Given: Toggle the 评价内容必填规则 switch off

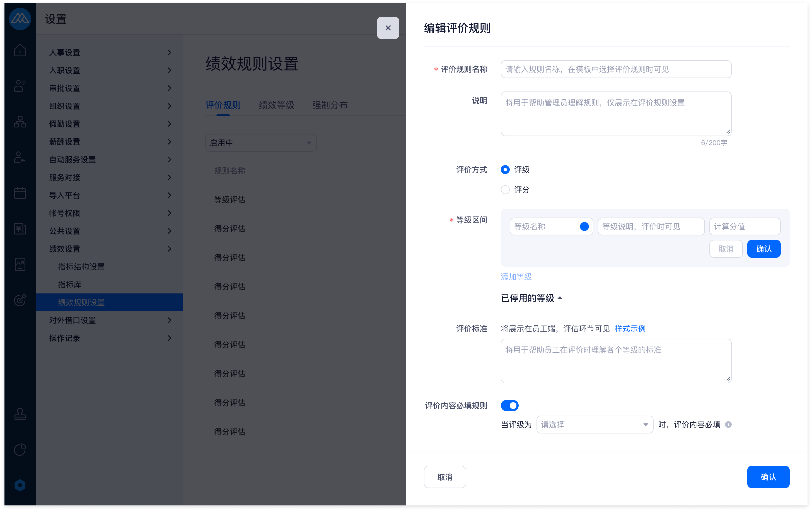Looking at the screenshot, I should point(509,406).
